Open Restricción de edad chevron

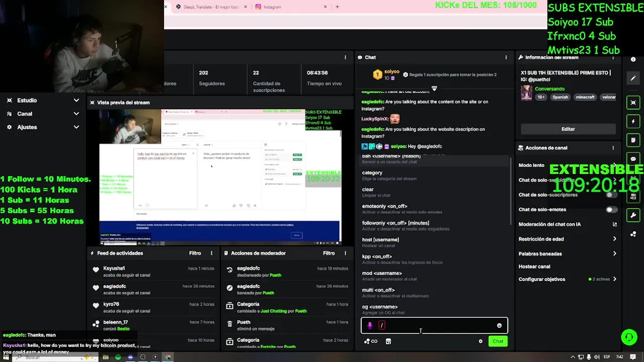tap(614, 239)
